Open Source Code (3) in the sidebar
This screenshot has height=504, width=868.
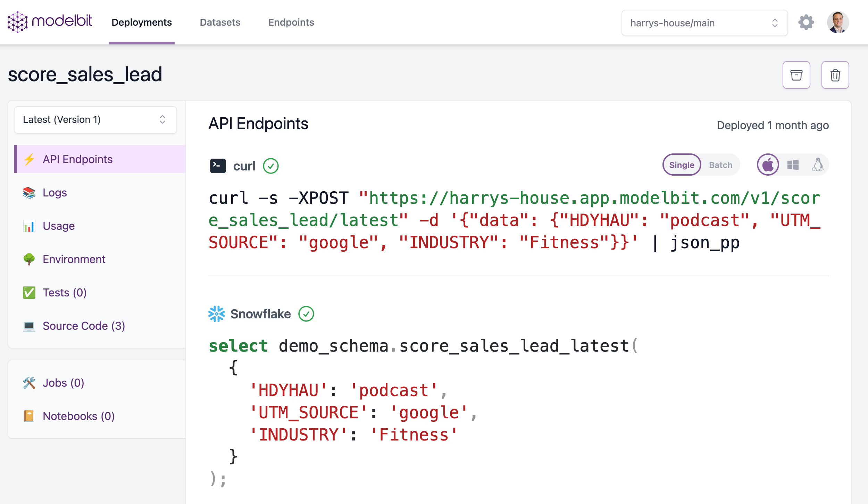click(84, 326)
